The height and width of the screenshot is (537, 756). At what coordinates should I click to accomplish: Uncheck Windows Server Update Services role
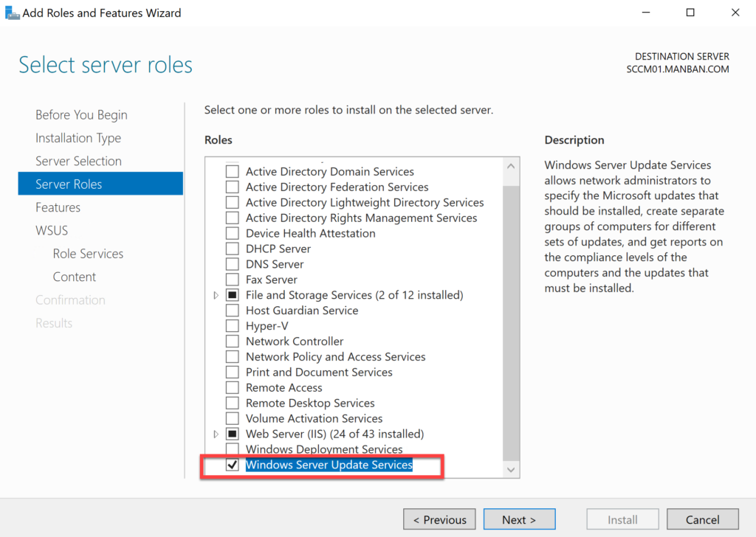(x=233, y=465)
